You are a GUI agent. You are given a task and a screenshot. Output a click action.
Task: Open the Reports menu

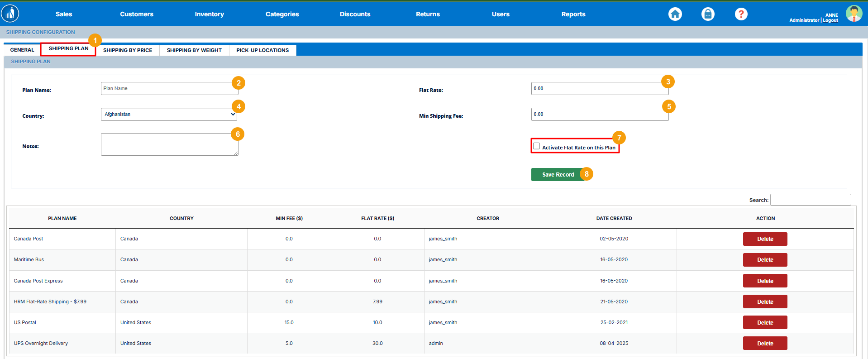coord(573,14)
